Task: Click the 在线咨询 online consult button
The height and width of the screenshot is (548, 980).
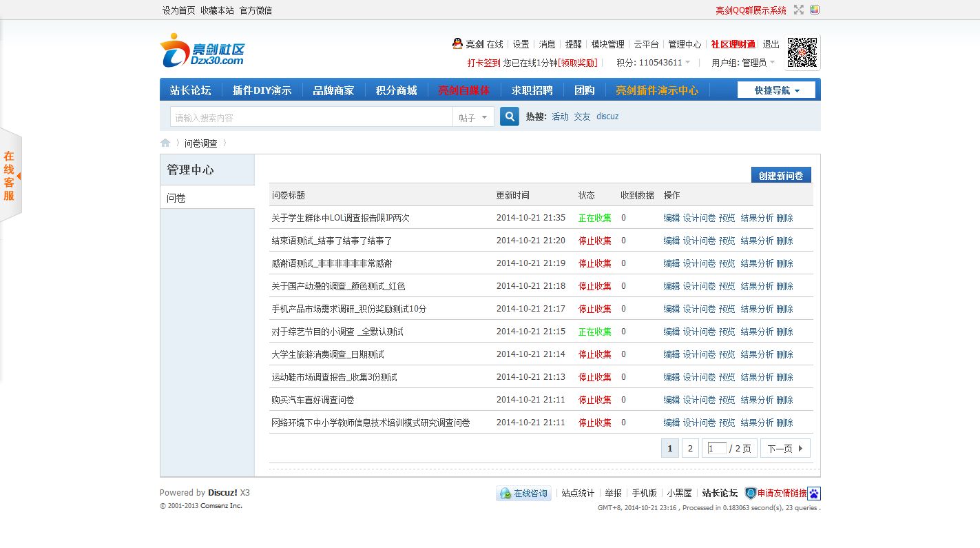Action: [x=523, y=494]
